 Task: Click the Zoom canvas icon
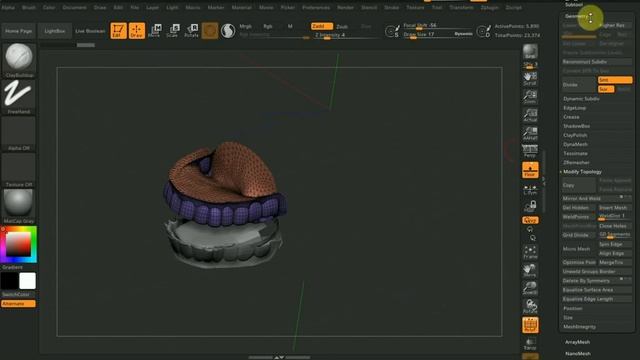530,97
